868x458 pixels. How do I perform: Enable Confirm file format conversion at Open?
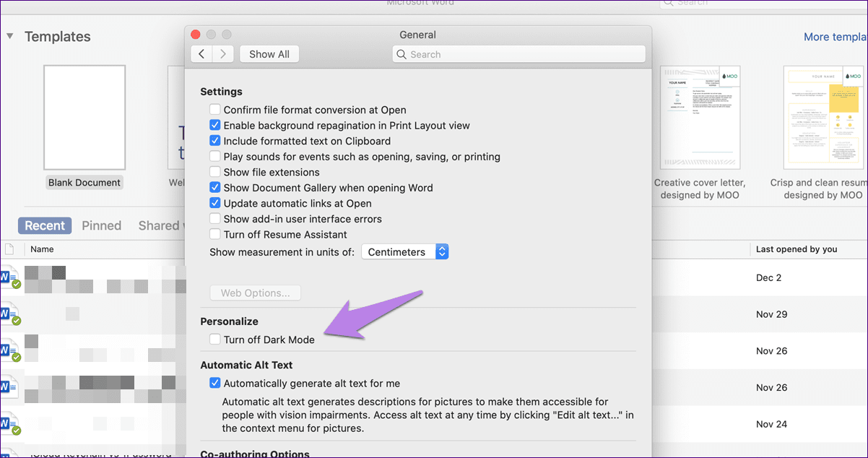click(x=215, y=110)
